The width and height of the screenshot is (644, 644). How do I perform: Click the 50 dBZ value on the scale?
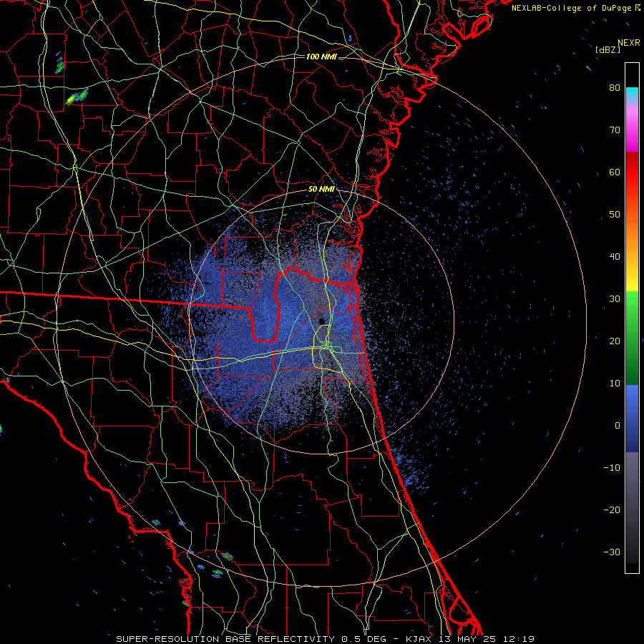point(615,215)
